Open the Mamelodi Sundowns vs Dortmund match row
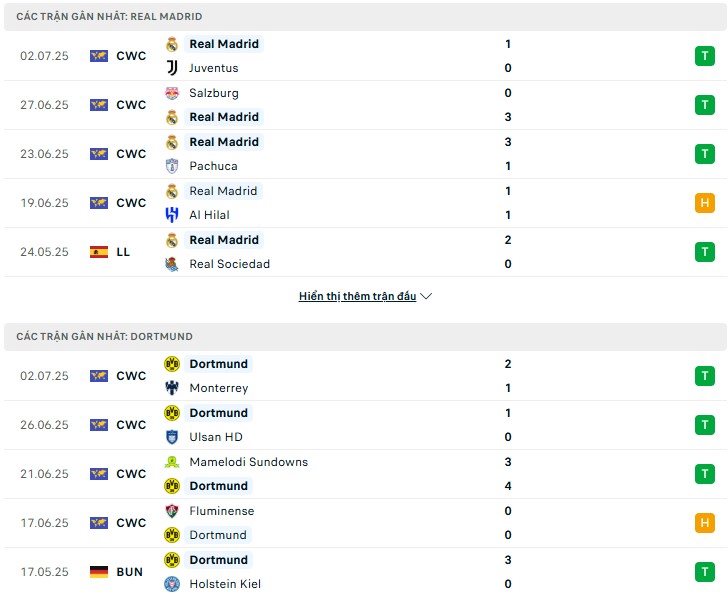This screenshot has width=728, height=595. click(365, 474)
